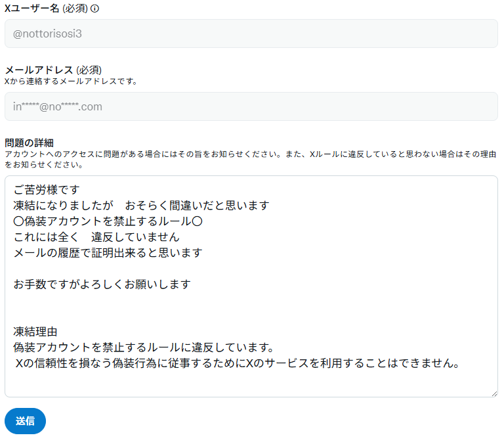Click the メールの履歴で証明出来ると思います line
Viewport: 504px width, 448px height.
pos(108,253)
